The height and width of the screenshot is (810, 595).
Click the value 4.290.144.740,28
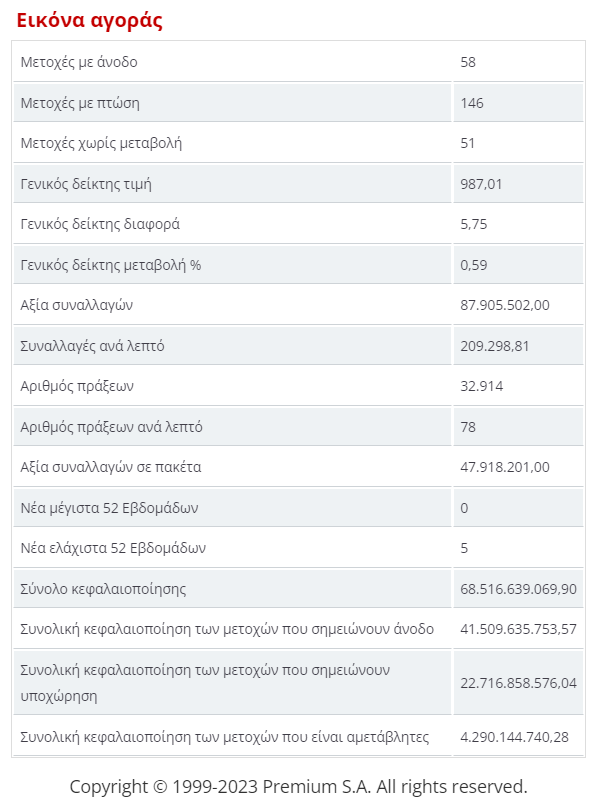coord(514,737)
